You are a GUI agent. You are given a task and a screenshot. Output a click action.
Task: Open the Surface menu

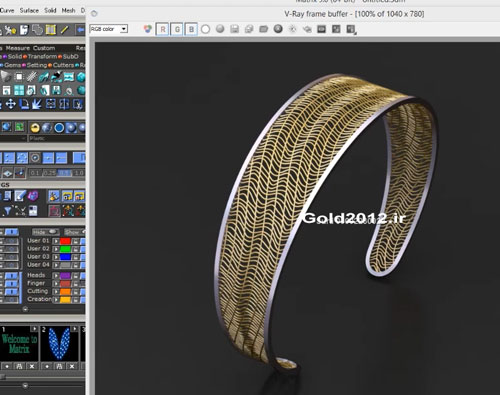29,10
